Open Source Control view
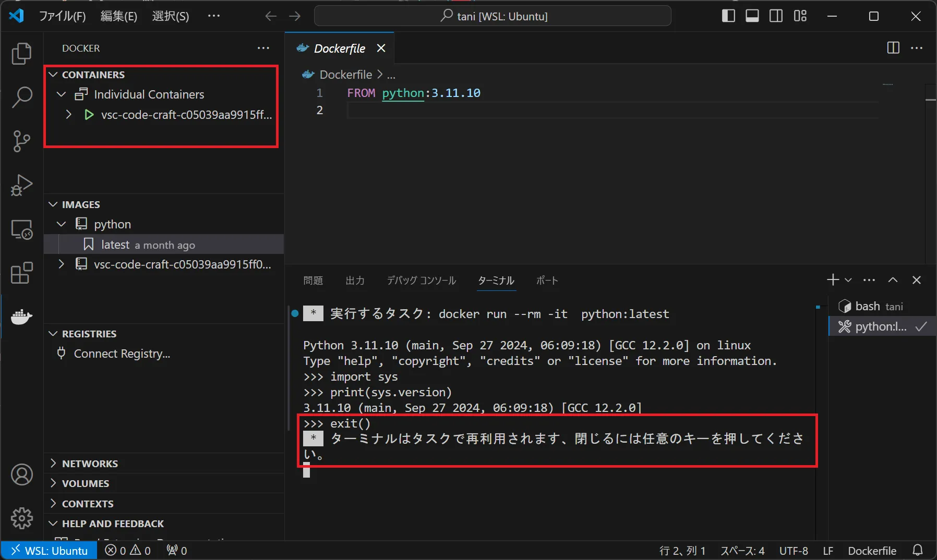This screenshot has width=937, height=560. click(x=21, y=141)
